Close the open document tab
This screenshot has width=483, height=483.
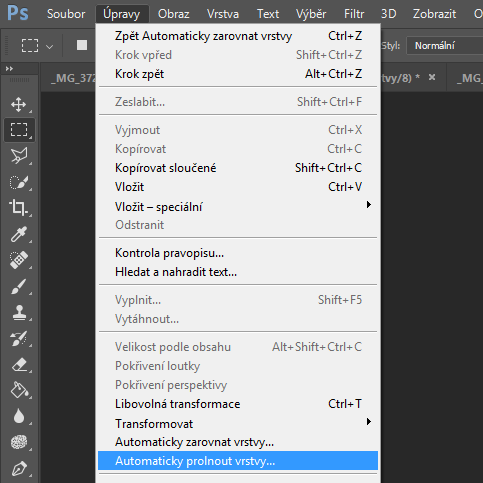[x=432, y=77]
